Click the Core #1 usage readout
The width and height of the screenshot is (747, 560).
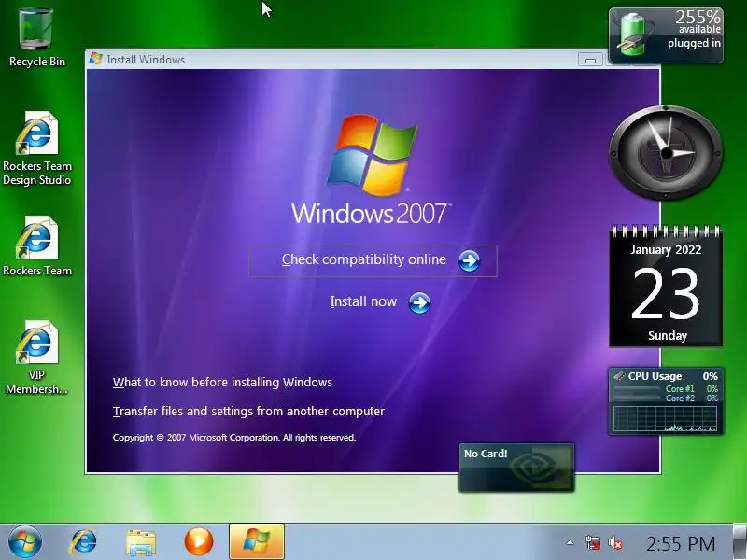692,388
